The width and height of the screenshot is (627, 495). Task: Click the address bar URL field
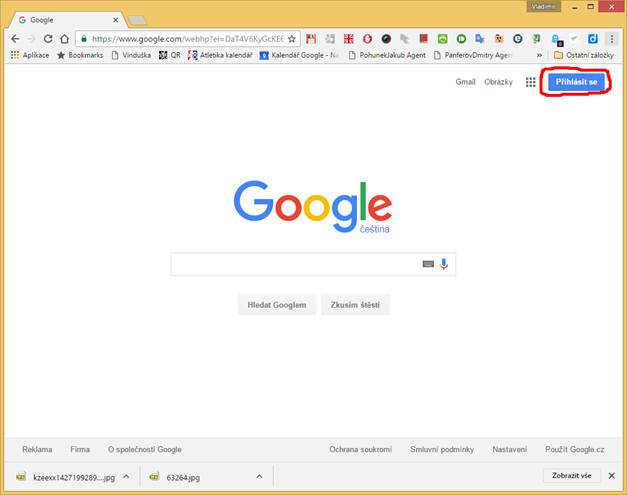click(188, 39)
